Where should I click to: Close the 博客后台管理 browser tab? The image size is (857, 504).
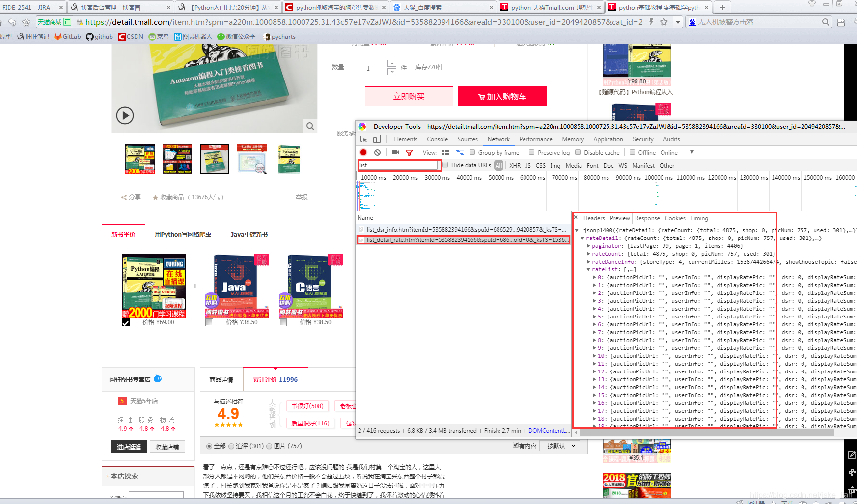click(x=168, y=7)
